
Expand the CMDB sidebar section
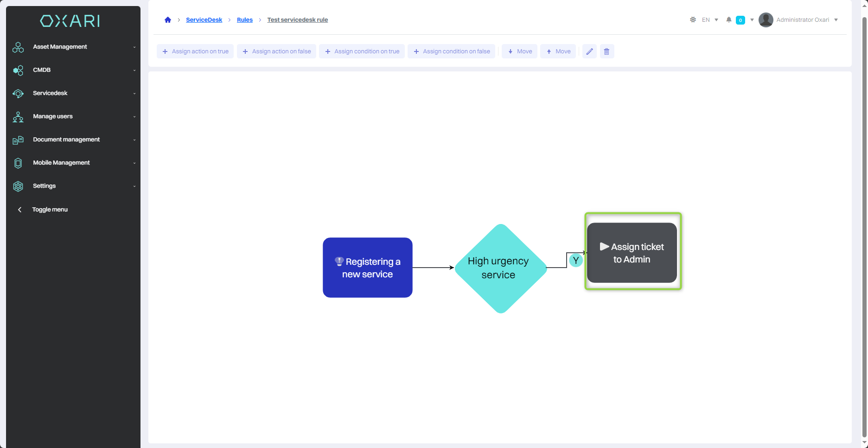click(x=42, y=70)
